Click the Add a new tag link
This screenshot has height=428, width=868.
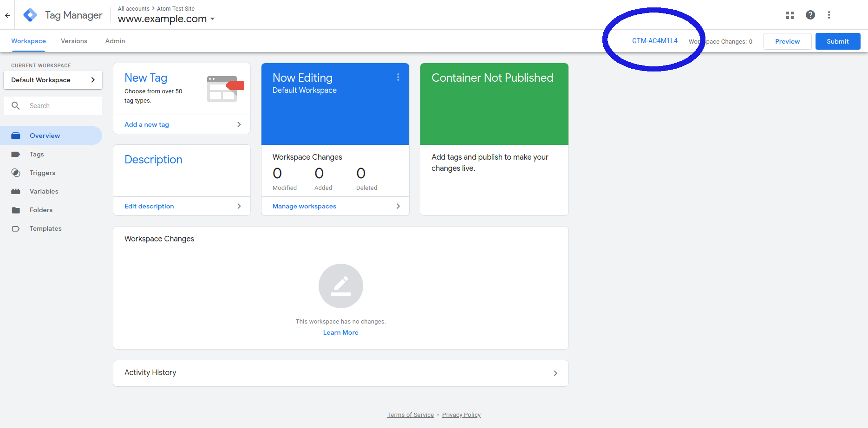[x=147, y=124]
